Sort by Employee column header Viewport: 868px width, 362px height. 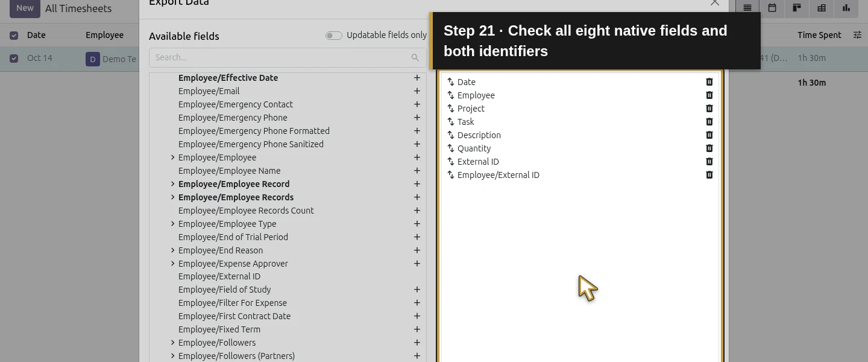click(105, 35)
